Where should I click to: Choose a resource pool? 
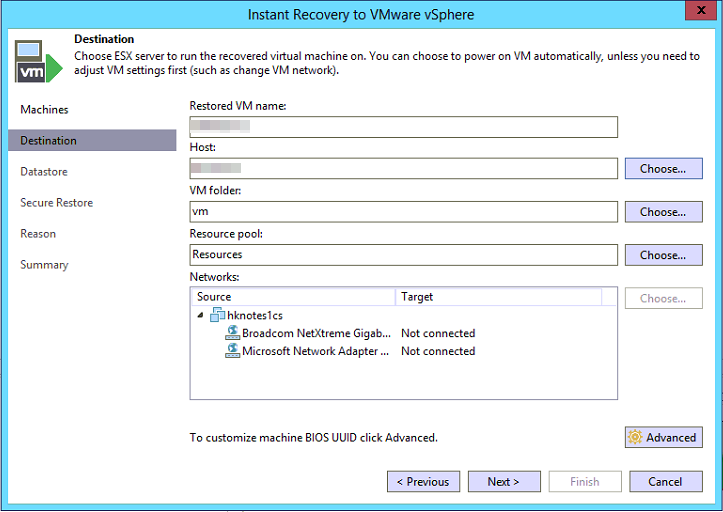pos(663,255)
